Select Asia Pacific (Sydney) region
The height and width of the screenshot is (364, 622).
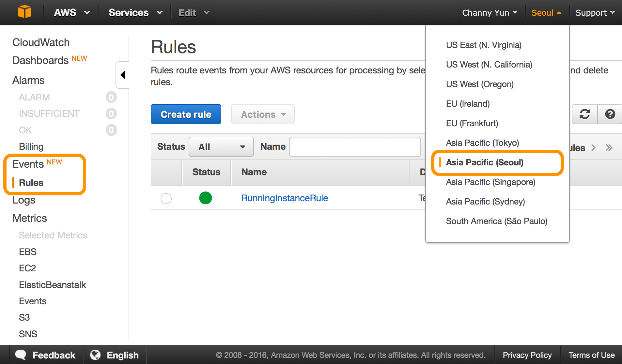[485, 202]
